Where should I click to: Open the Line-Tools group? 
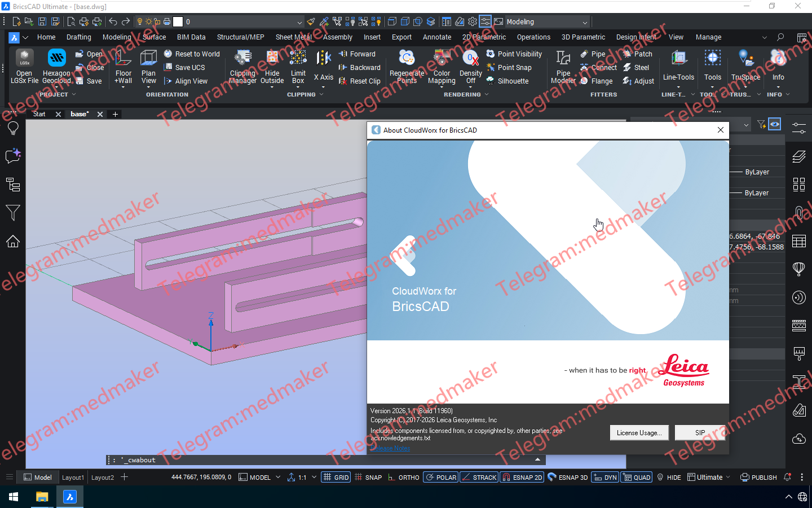click(x=678, y=67)
